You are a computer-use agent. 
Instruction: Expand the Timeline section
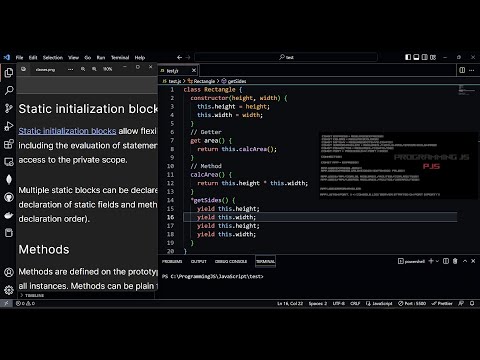coord(32,295)
